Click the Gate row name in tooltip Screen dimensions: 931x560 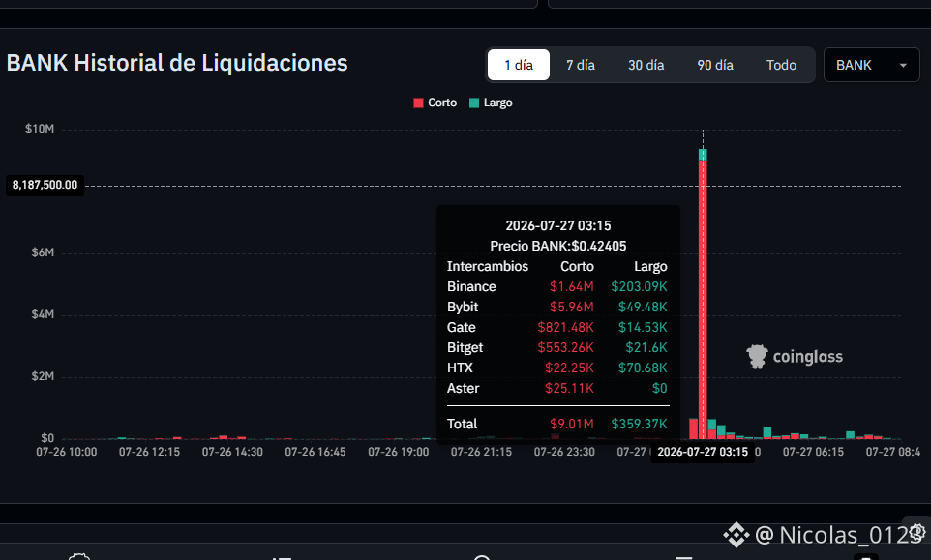click(462, 327)
